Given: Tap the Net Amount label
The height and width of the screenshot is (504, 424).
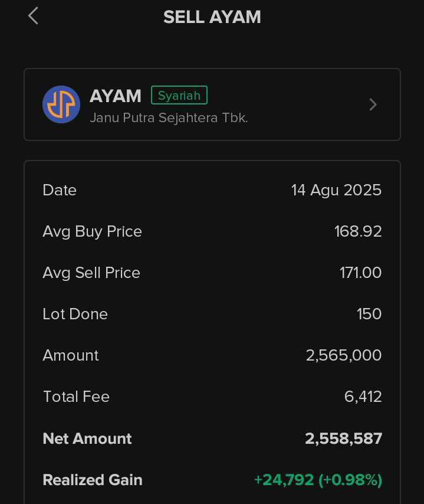Looking at the screenshot, I should [x=87, y=438].
